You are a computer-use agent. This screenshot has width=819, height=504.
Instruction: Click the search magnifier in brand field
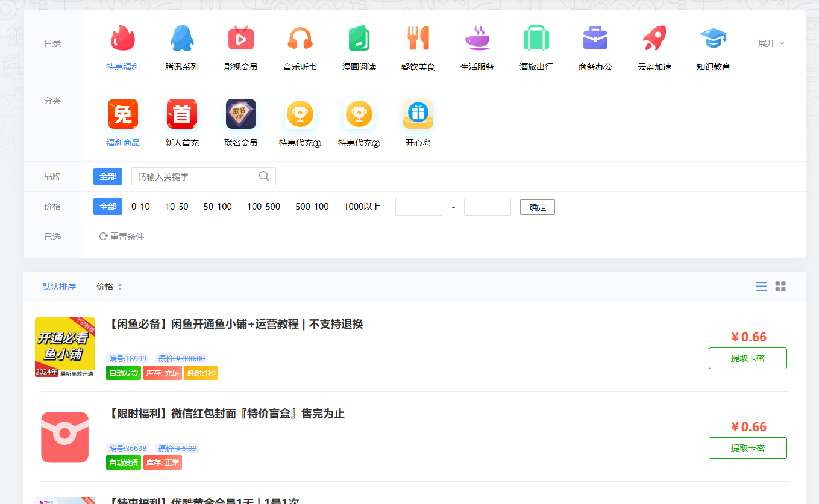[264, 176]
